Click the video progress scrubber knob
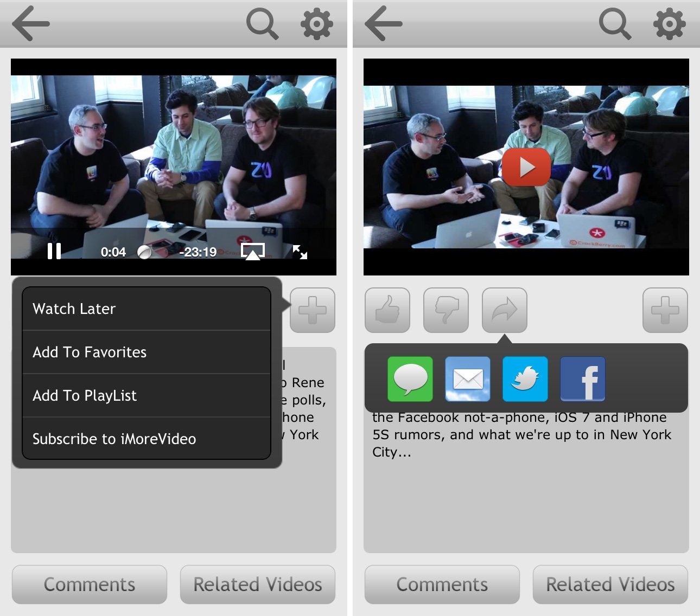Screen dimensions: 700x616 click(144, 252)
